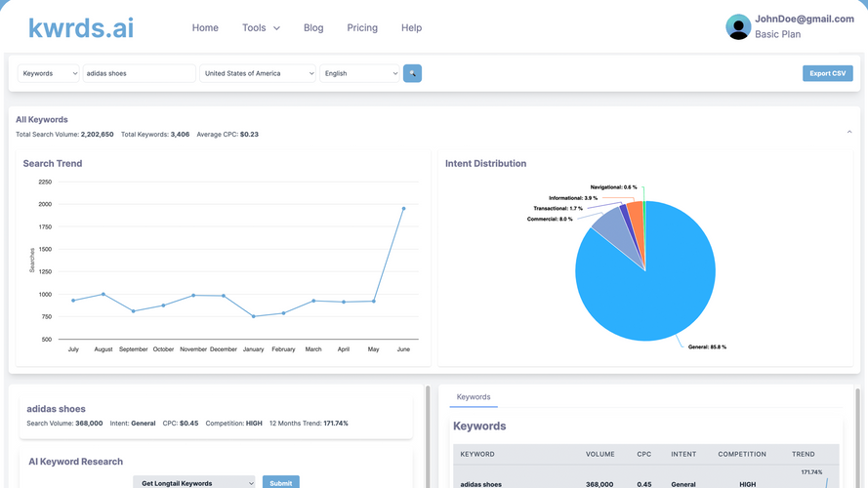Open the Pricing page
This screenshot has height=488, width=868.
click(362, 27)
